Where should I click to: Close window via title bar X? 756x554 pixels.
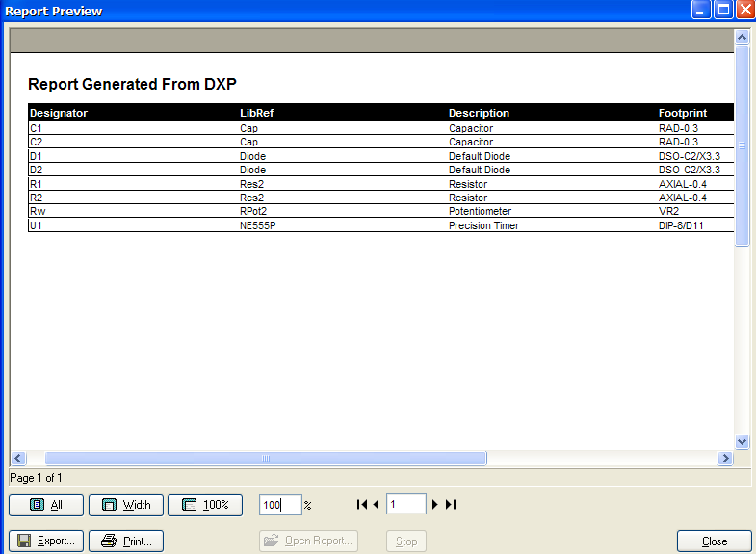point(745,10)
